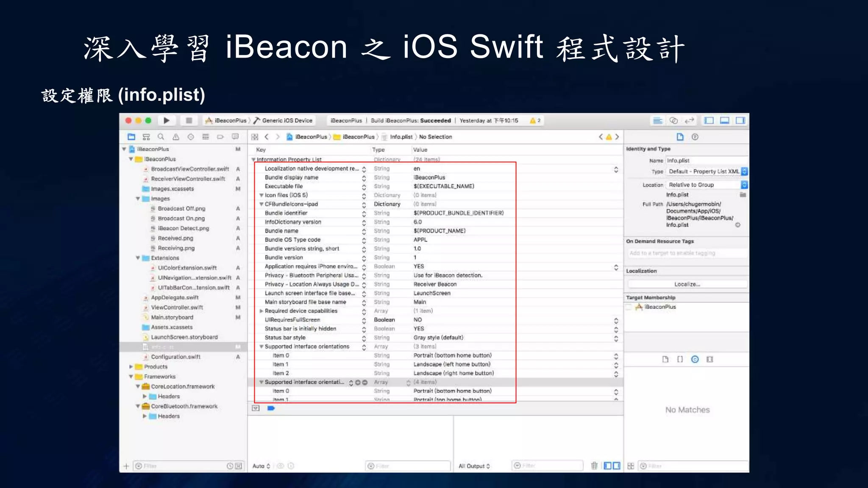This screenshot has width=868, height=488.
Task: Collapse the Extensions group
Action: [x=138, y=258]
